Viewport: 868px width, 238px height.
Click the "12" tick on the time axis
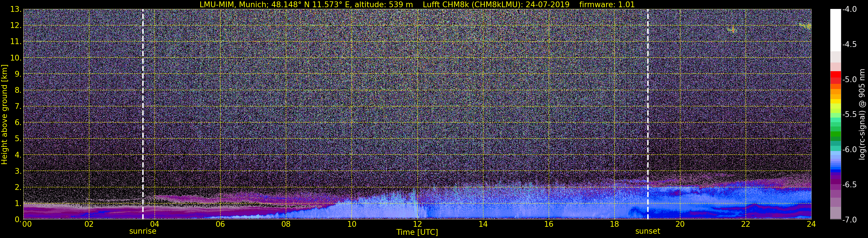coord(417,224)
